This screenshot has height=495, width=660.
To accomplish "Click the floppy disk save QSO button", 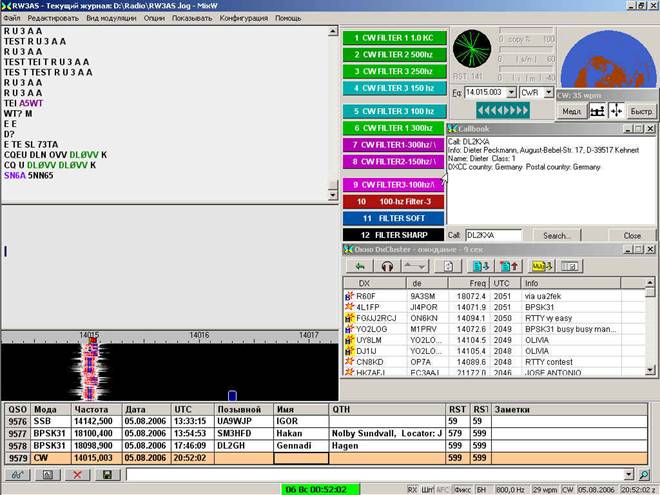I will [x=107, y=475].
